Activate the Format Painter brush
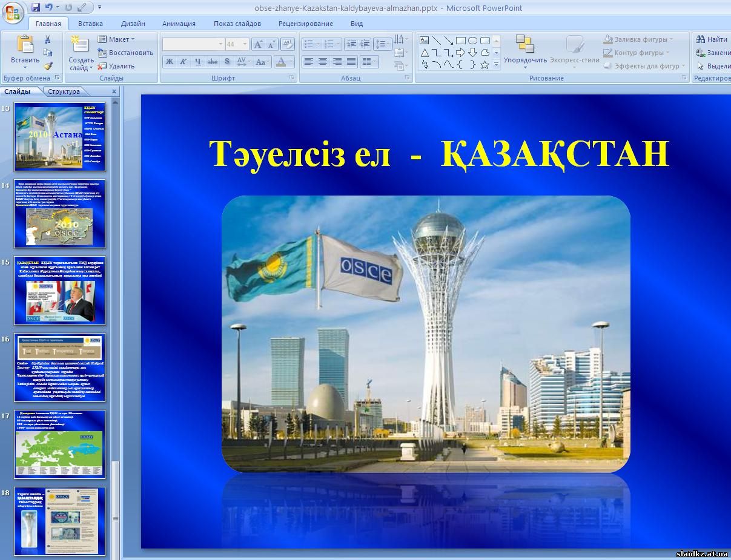 point(48,66)
